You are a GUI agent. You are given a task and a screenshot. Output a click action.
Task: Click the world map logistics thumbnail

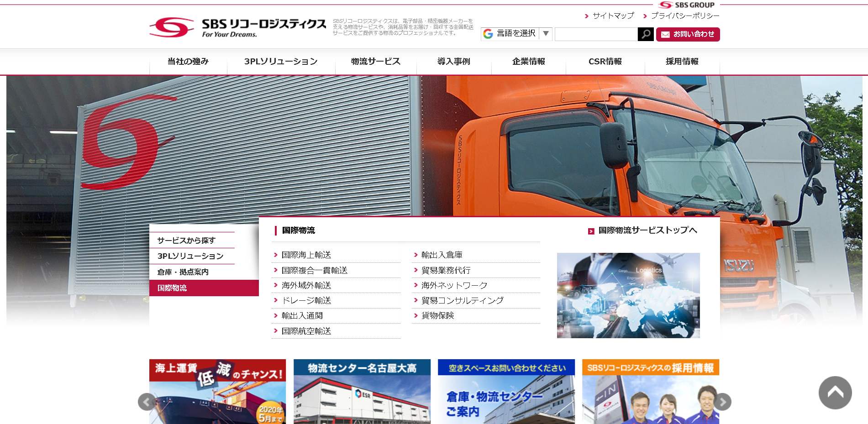[x=628, y=295]
